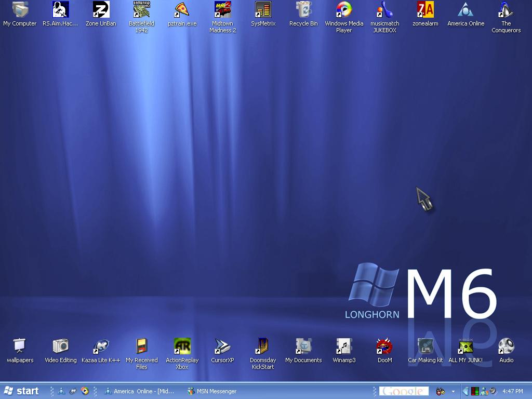Click the Google search field in taskbar
The image size is (532, 399).
404,391
